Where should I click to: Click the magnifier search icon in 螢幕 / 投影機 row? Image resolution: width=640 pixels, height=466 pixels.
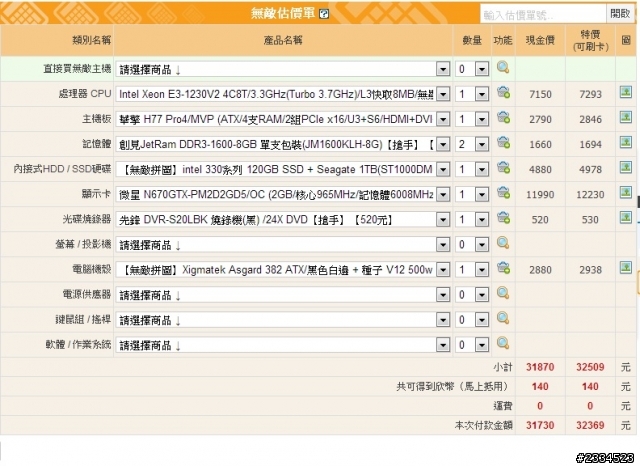[x=503, y=243]
